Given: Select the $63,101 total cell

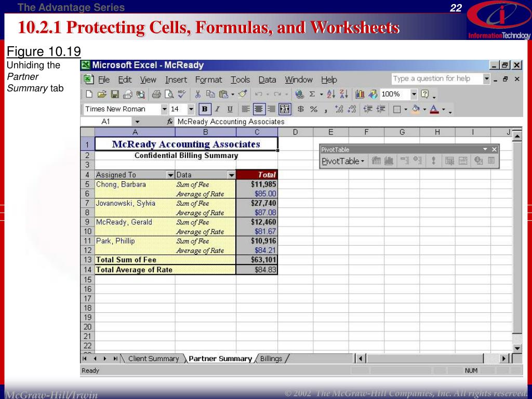Looking at the screenshot, I should point(257,260).
